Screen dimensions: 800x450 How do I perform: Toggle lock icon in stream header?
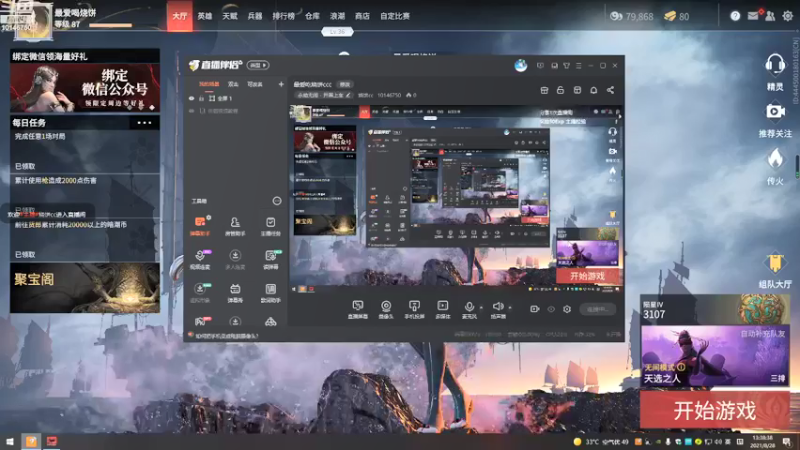(x=560, y=90)
